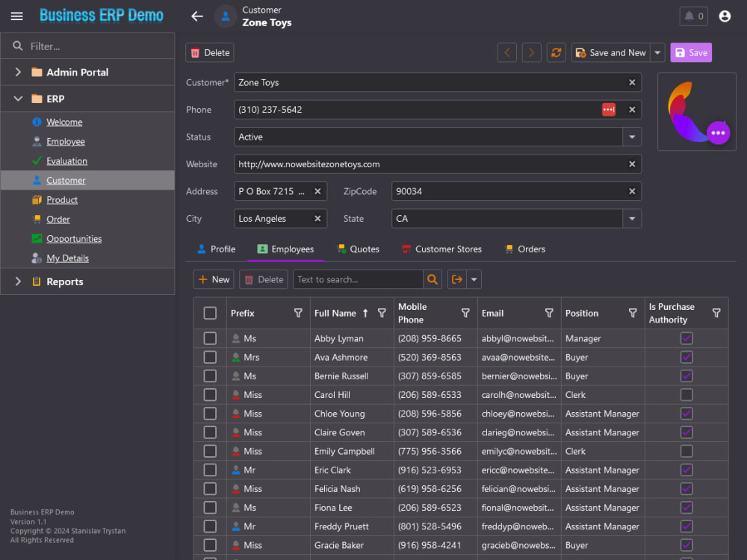Select the Carol Hill row checkbox
Screen dimensions: 747x560
pos(210,395)
